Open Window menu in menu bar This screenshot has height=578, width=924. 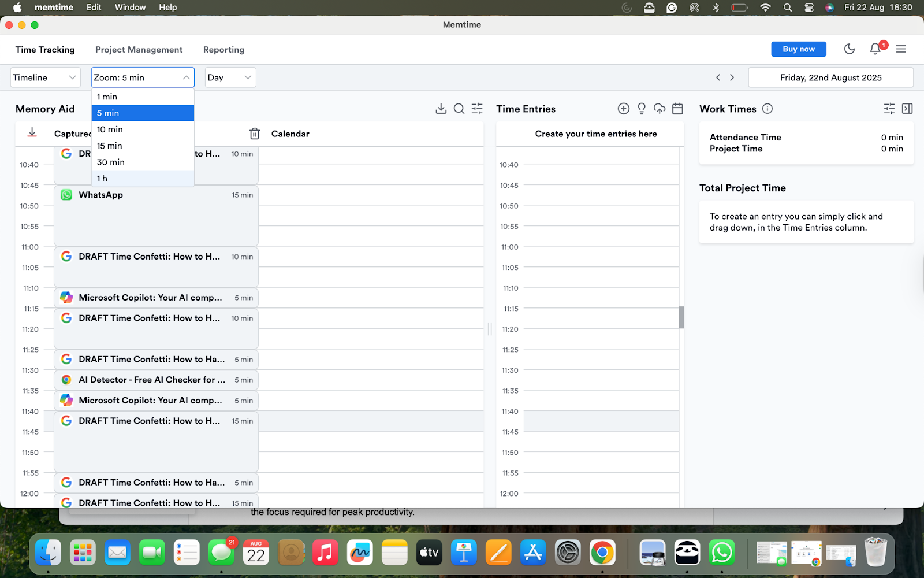coord(131,8)
